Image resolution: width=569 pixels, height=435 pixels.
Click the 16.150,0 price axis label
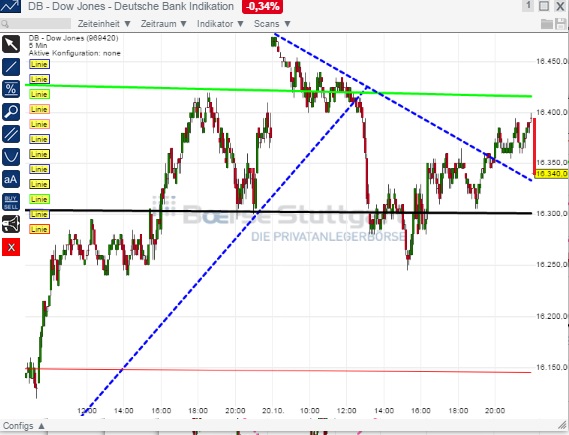tap(551, 368)
